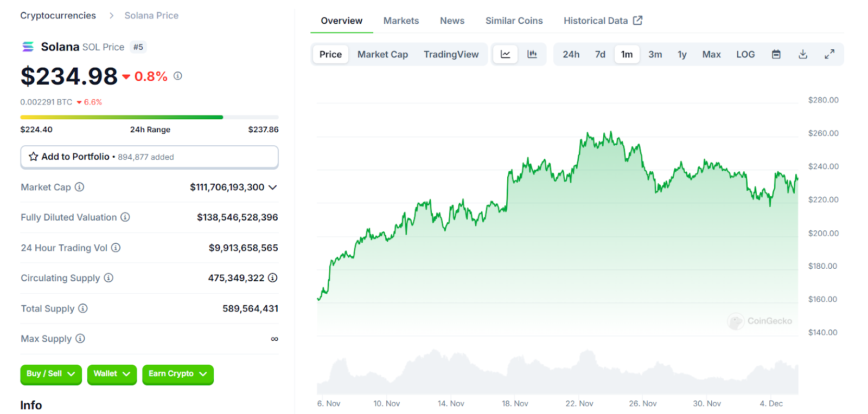Expand Market Cap value chevron

click(273, 187)
